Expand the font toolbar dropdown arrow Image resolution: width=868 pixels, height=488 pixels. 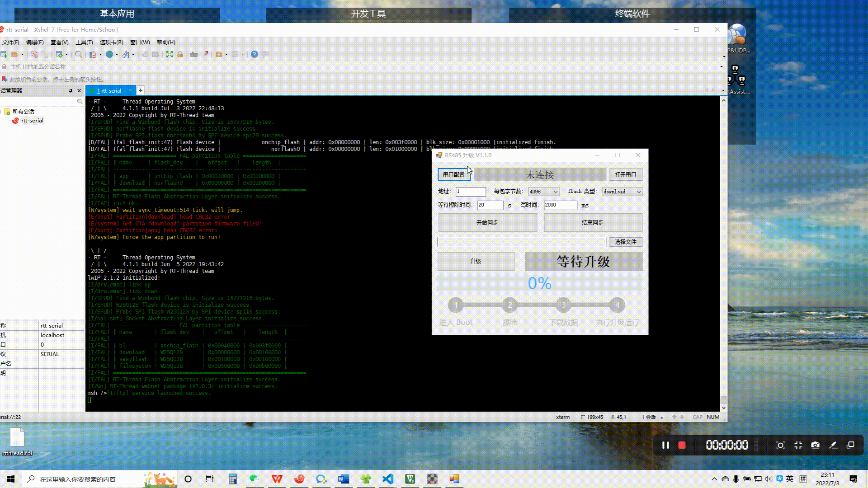pos(133,54)
